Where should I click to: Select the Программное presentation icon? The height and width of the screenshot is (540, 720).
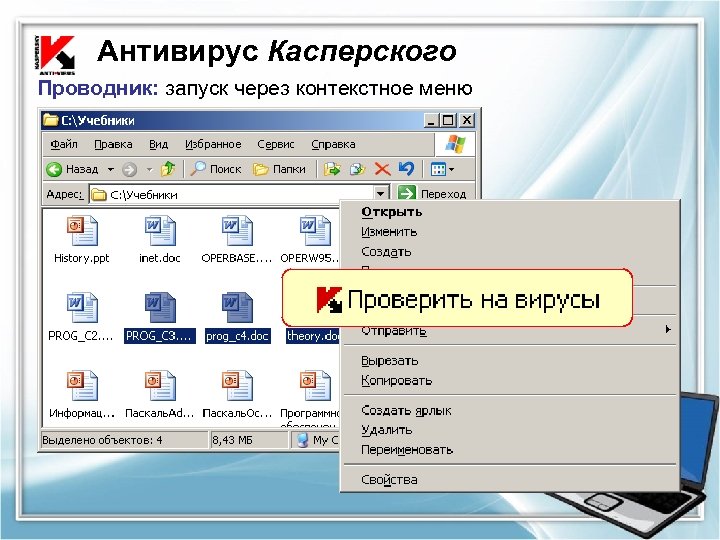(315, 386)
